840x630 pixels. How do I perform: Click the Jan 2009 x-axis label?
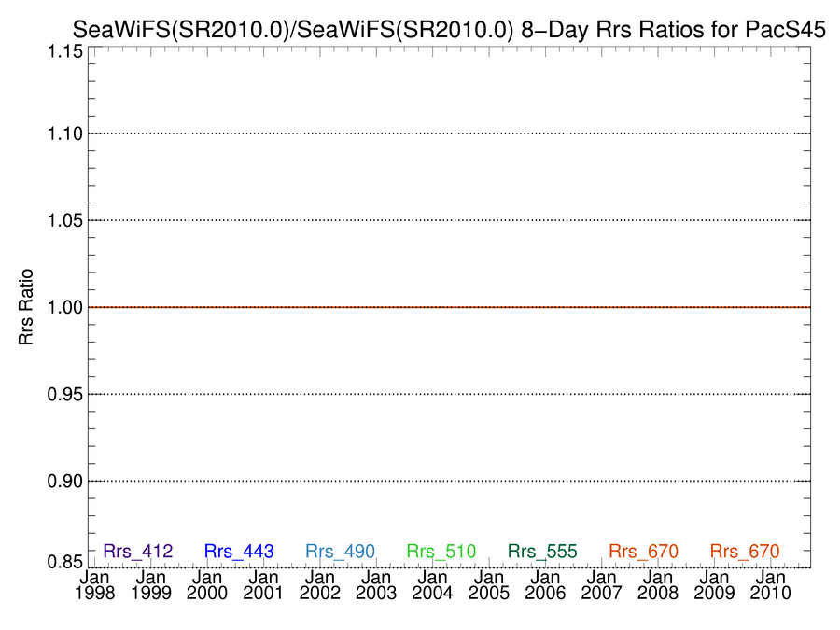pyautogui.click(x=714, y=585)
